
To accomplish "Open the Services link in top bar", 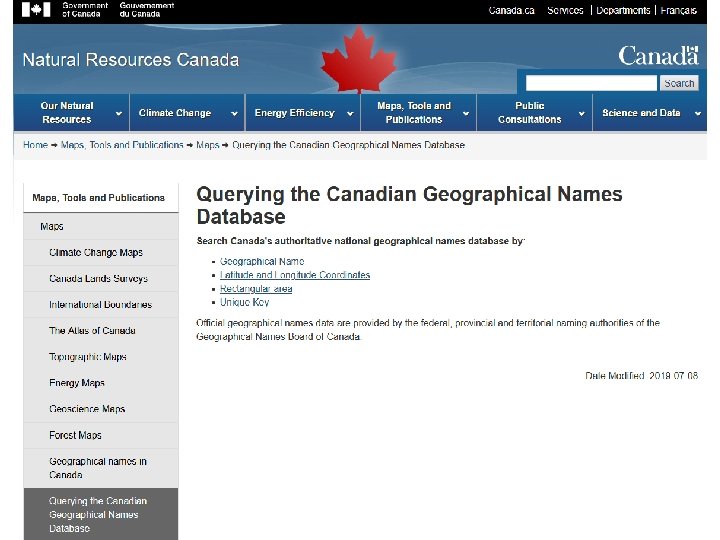I will [x=565, y=10].
